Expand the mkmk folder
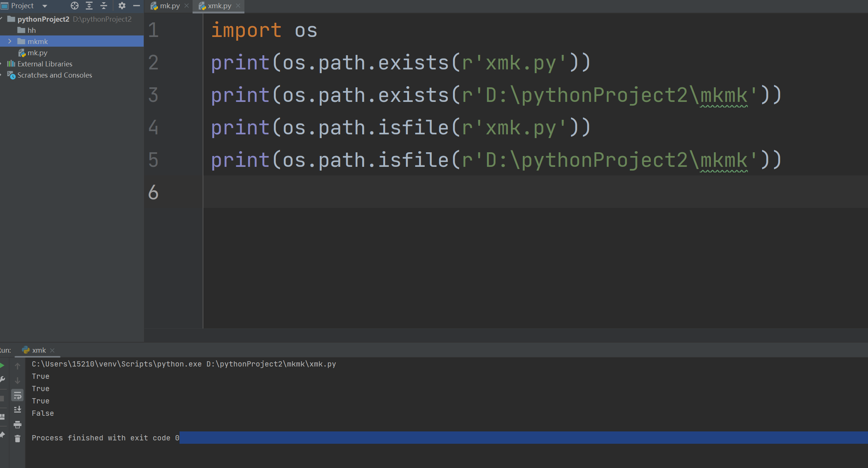The image size is (868, 468). point(10,41)
